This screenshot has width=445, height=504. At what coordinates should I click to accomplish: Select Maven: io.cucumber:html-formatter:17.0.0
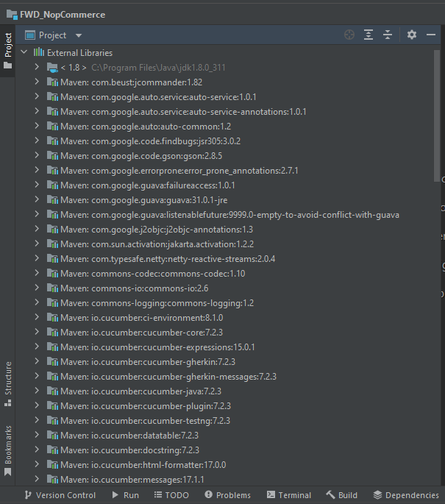click(143, 465)
